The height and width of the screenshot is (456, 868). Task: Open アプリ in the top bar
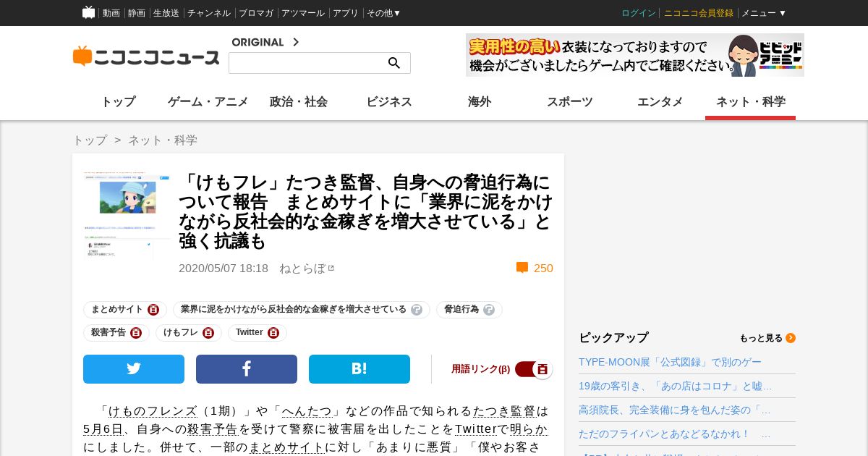point(346,13)
